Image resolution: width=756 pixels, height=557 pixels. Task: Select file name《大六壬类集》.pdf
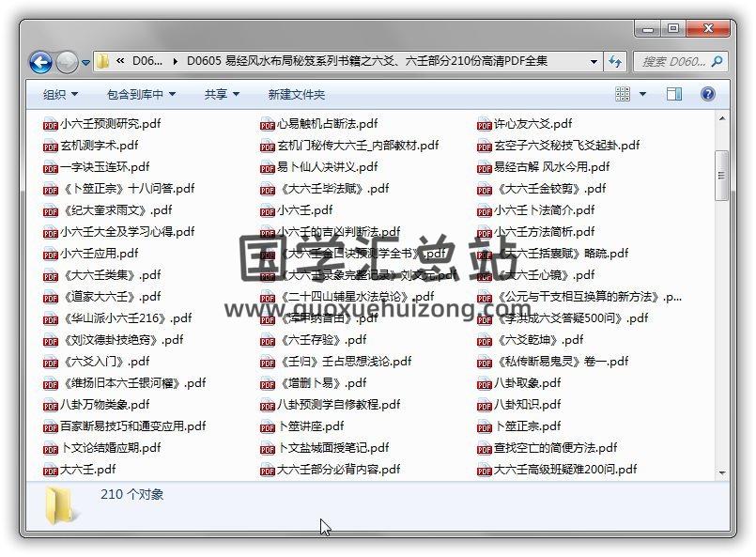[112, 275]
